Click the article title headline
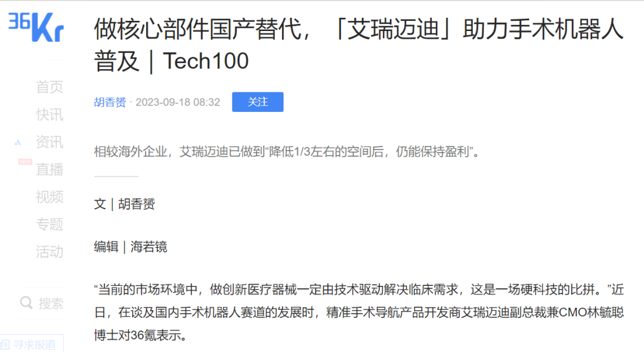 pyautogui.click(x=359, y=45)
